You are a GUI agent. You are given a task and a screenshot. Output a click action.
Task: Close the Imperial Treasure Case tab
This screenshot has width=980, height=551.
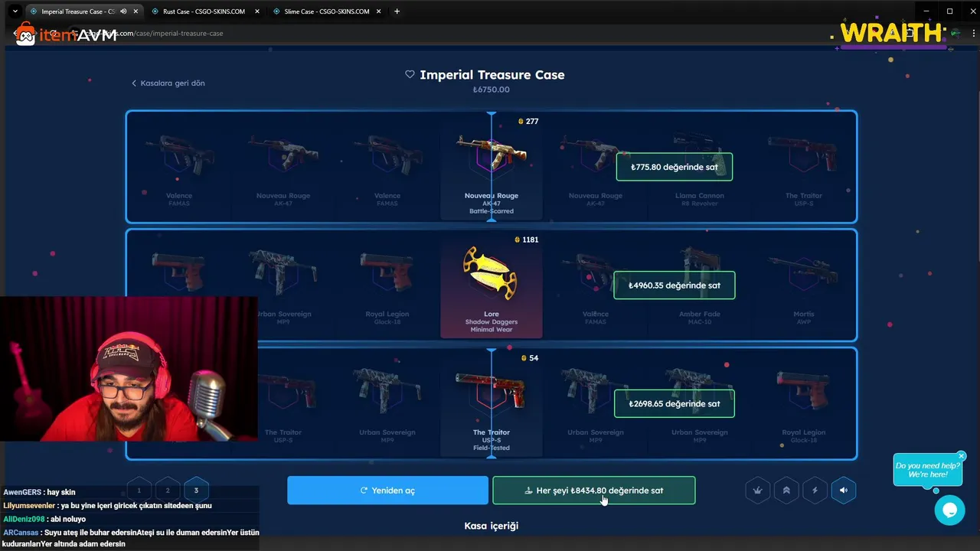click(x=135, y=11)
